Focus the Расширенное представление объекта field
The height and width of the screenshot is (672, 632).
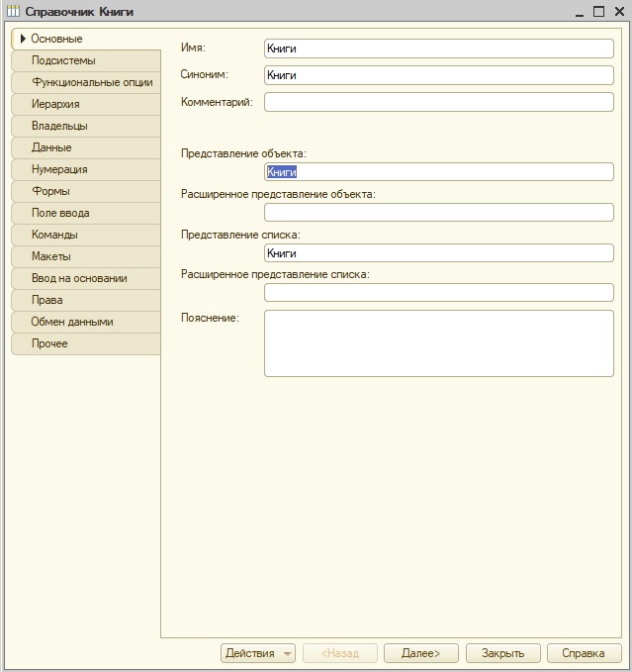(x=439, y=213)
